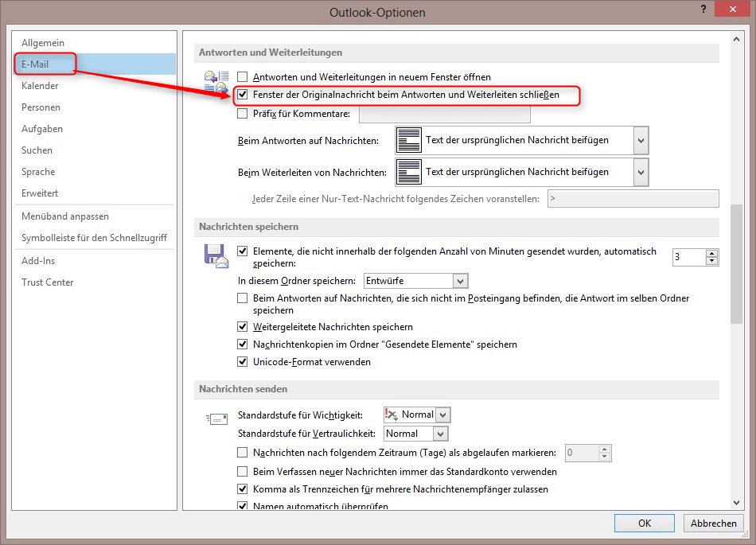Click the vertical scrollbar thumb
The width and height of the screenshot is (756, 545).
click(x=736, y=264)
